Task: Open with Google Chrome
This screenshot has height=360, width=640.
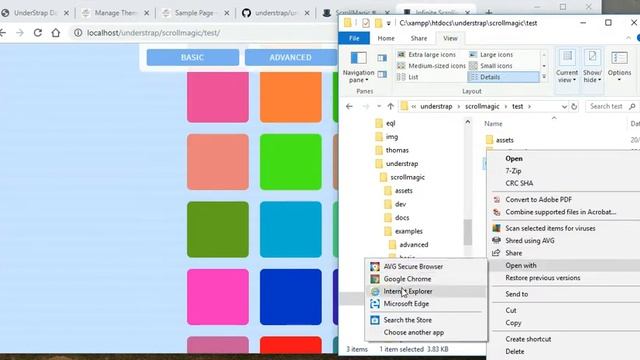Action: pos(426,279)
